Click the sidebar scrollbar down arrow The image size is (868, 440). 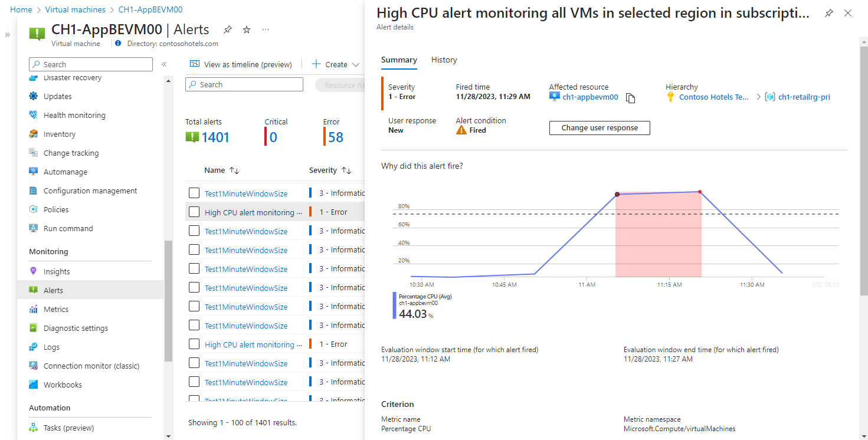click(168, 436)
